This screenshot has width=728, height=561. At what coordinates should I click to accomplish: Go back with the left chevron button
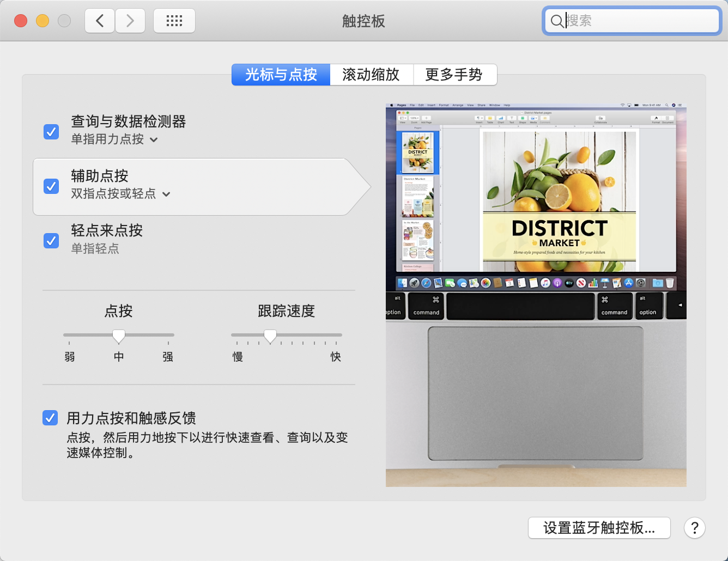100,21
